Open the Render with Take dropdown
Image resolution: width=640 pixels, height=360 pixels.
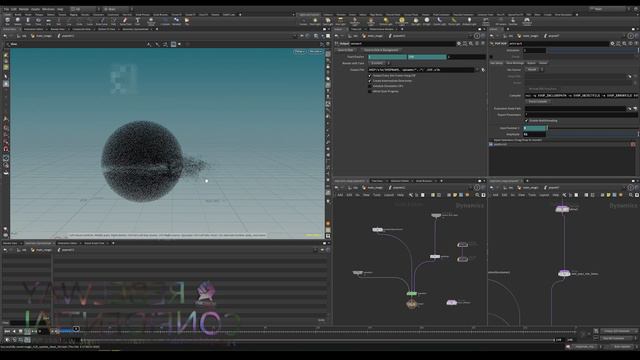(x=379, y=63)
